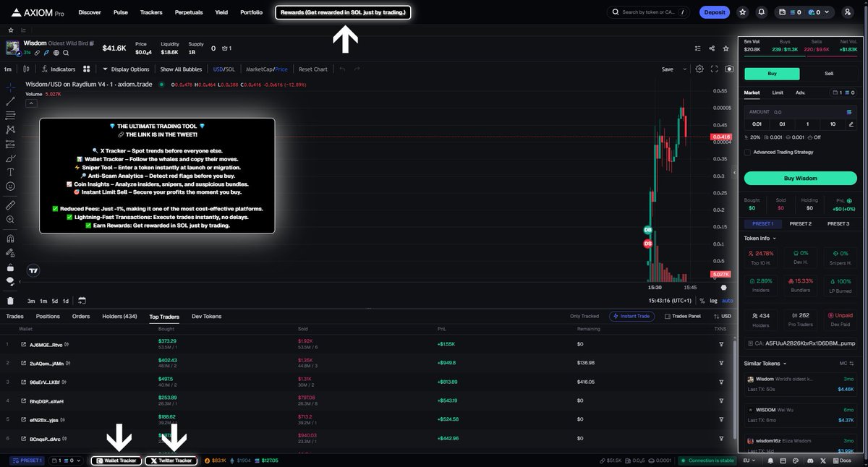Open the date range calendar icon
The width and height of the screenshot is (868, 467).
pyautogui.click(x=82, y=301)
